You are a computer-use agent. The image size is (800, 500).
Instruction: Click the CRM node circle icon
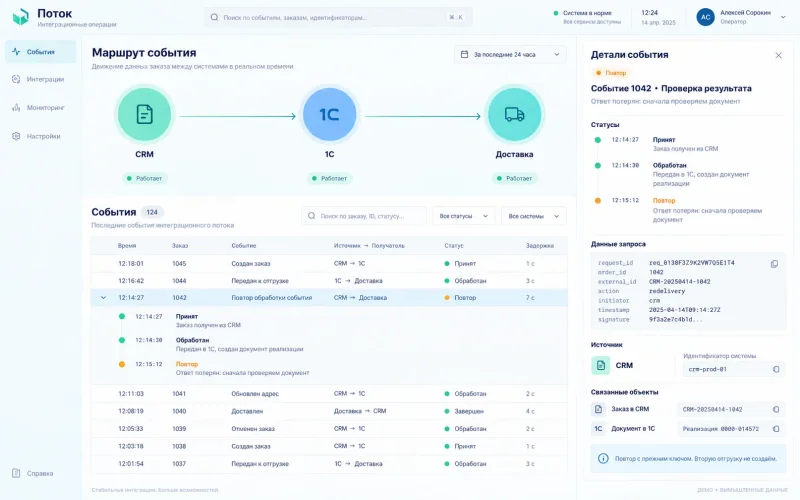[144, 114]
